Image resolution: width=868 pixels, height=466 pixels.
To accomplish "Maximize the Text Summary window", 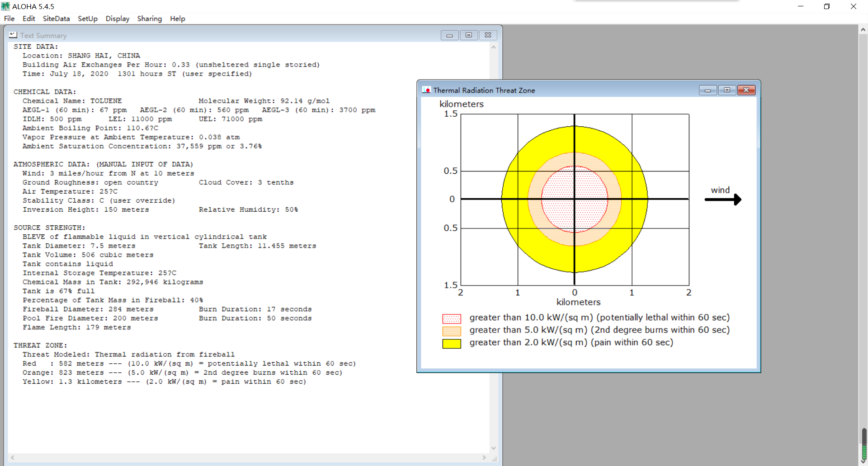I will (x=469, y=35).
